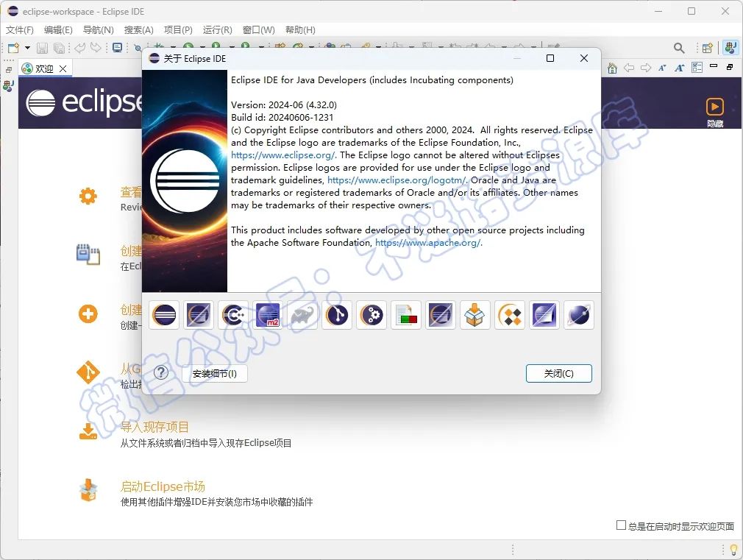Click the New toolbar icon
This screenshot has width=743, height=560.
pyautogui.click(x=14, y=48)
